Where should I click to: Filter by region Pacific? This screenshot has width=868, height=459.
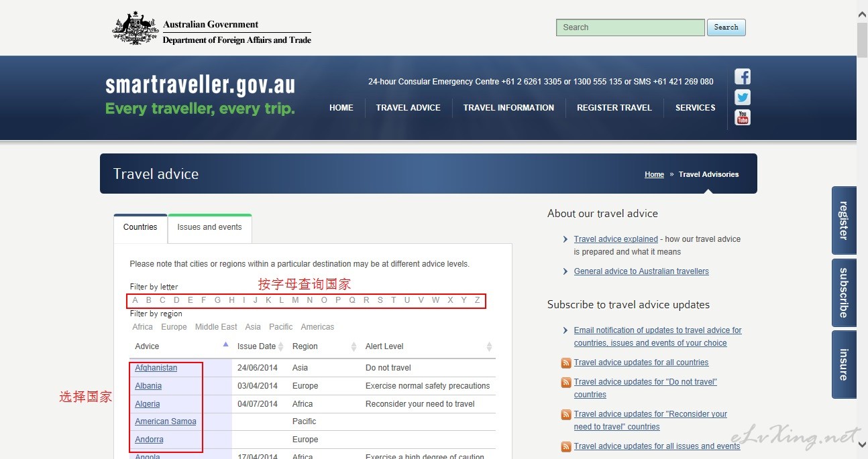[281, 327]
